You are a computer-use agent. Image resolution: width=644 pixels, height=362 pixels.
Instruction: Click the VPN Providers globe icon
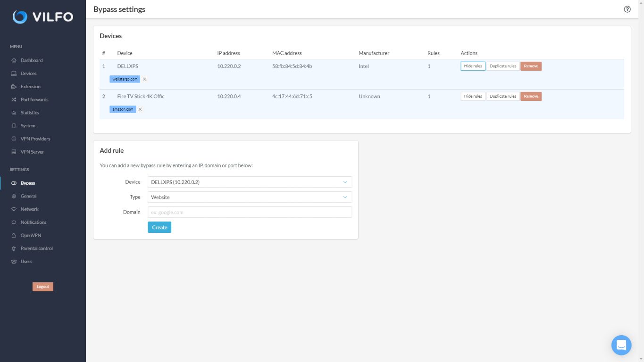coord(14,139)
